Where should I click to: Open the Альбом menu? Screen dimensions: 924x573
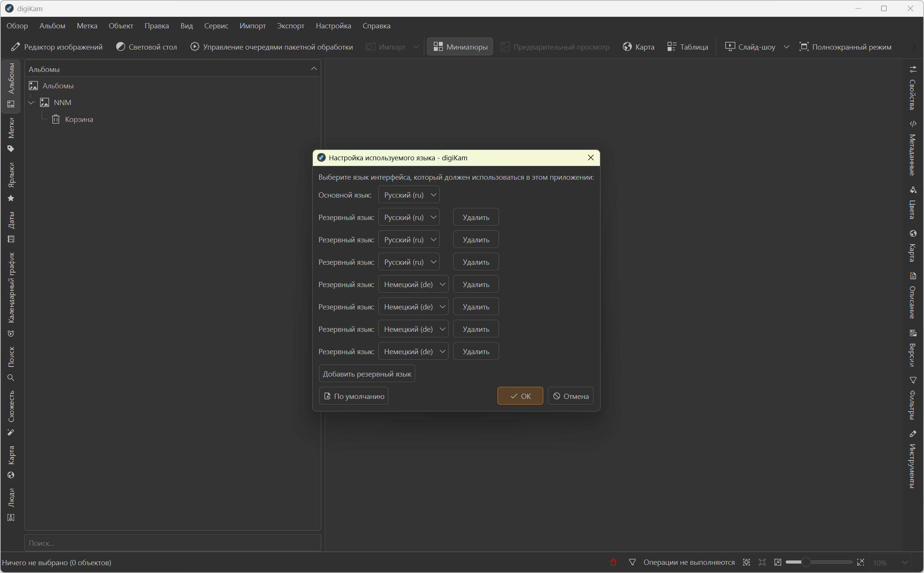click(52, 25)
